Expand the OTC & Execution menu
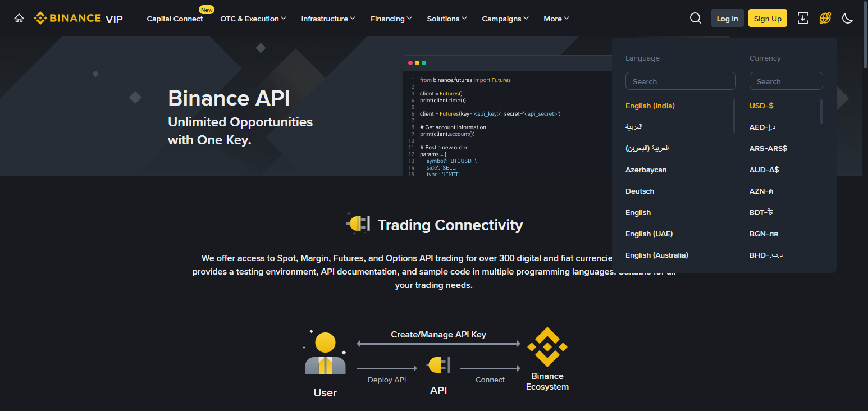The height and width of the screenshot is (411, 868). click(x=253, y=19)
